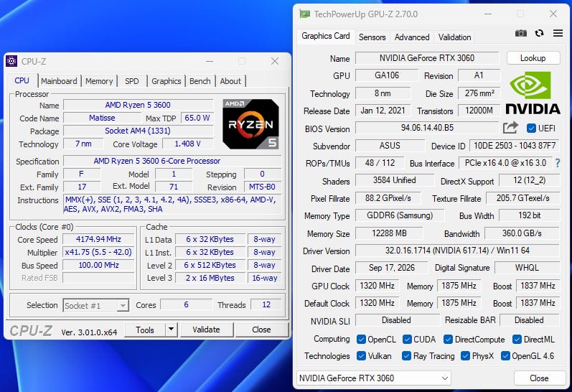Toggle the PhysX checkbox
572x392 pixels.
pos(465,356)
